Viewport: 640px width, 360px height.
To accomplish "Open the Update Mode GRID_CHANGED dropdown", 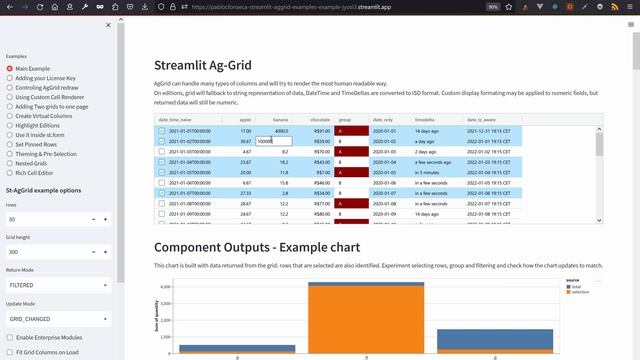I will point(58,319).
